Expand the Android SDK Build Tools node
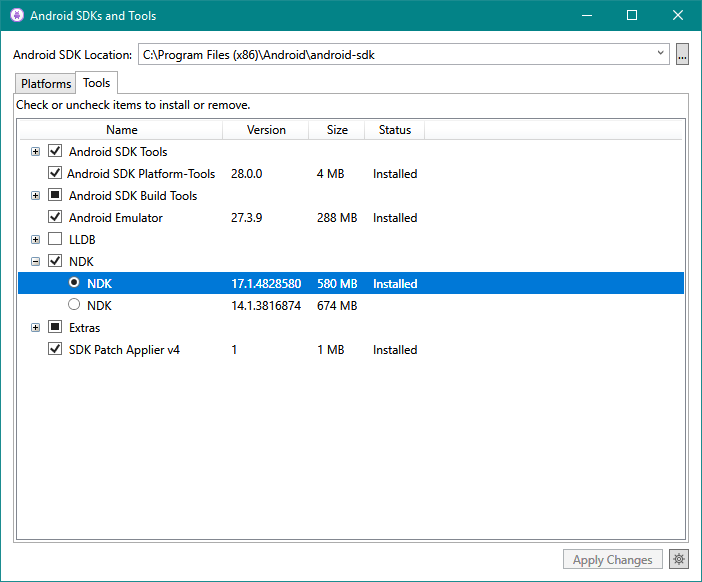This screenshot has height=582, width=702. [x=35, y=196]
